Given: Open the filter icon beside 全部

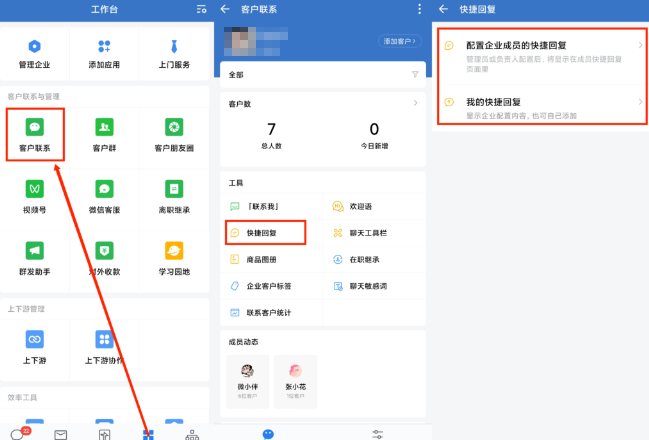Looking at the screenshot, I should tap(415, 75).
